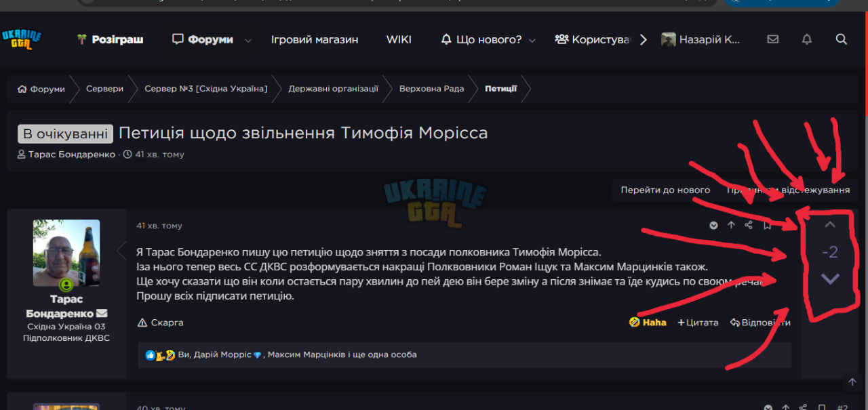Add the post to quotes with Цитата

click(698, 323)
